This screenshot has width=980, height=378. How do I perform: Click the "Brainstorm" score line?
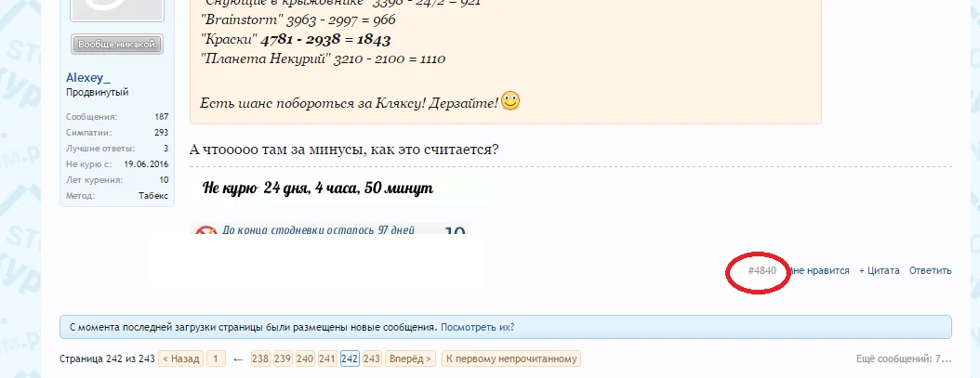[298, 20]
